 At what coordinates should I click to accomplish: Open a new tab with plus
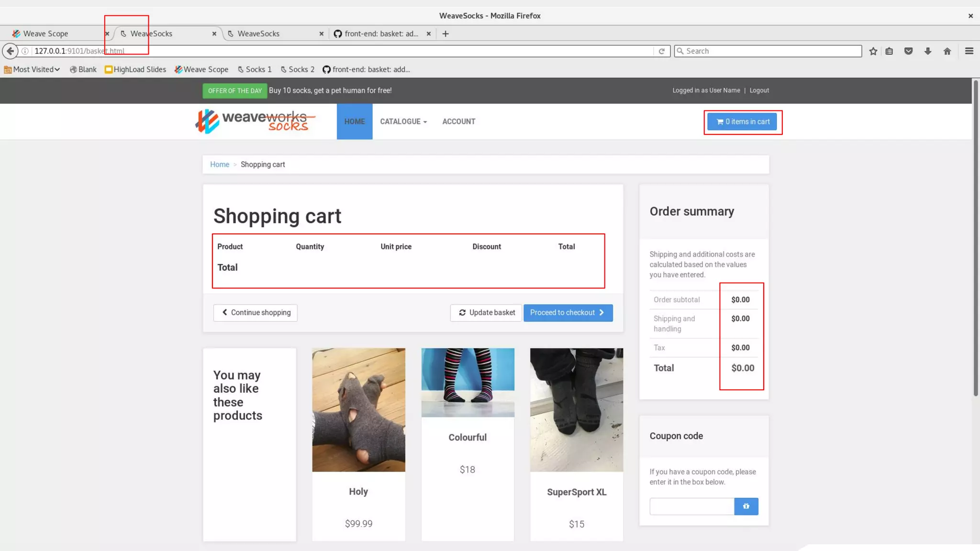(x=445, y=33)
